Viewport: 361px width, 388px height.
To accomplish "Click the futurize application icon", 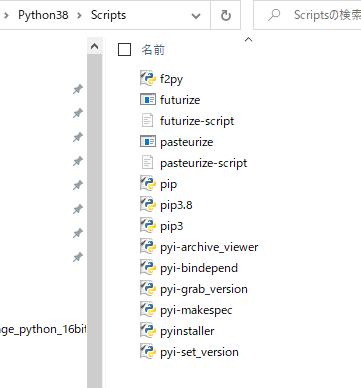I will tap(148, 99).
